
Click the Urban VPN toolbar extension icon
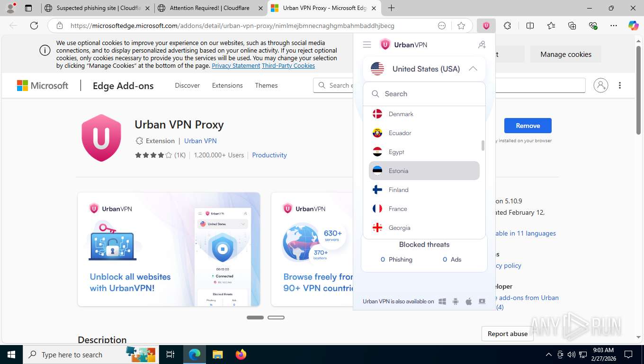(x=486, y=26)
